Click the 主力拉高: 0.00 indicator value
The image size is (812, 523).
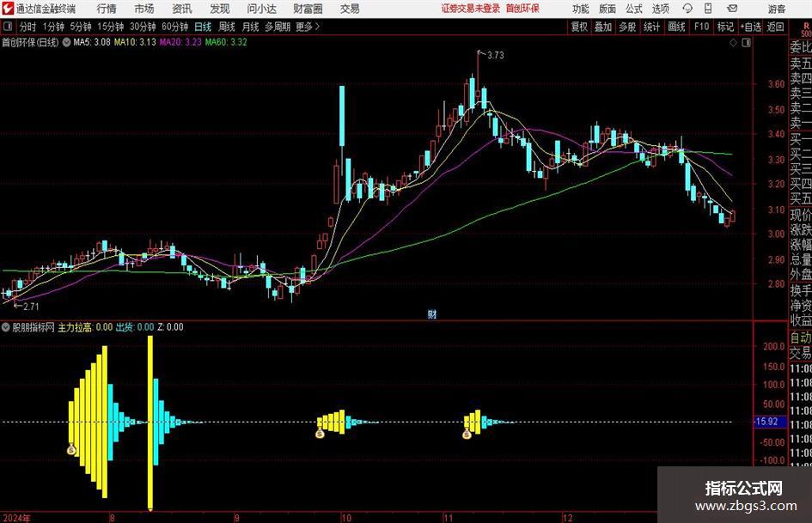(x=85, y=327)
